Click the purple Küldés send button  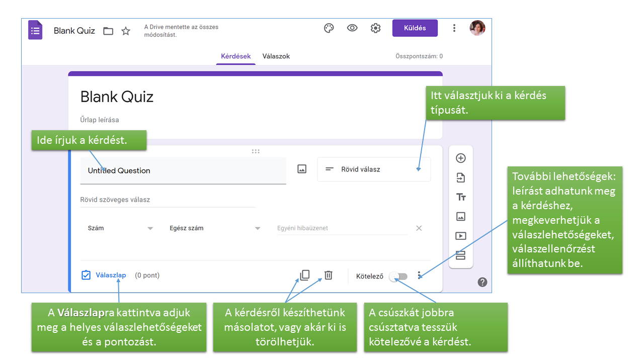[415, 28]
